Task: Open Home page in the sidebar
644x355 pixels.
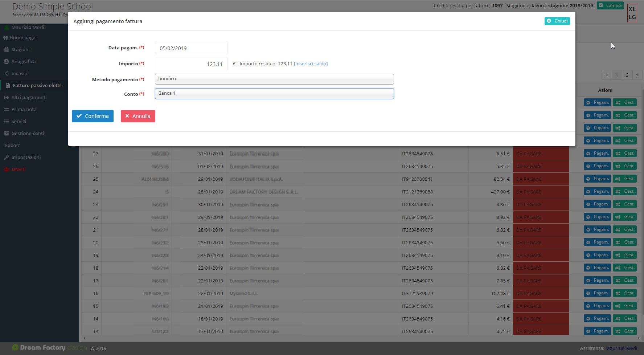Action: pyautogui.click(x=22, y=37)
